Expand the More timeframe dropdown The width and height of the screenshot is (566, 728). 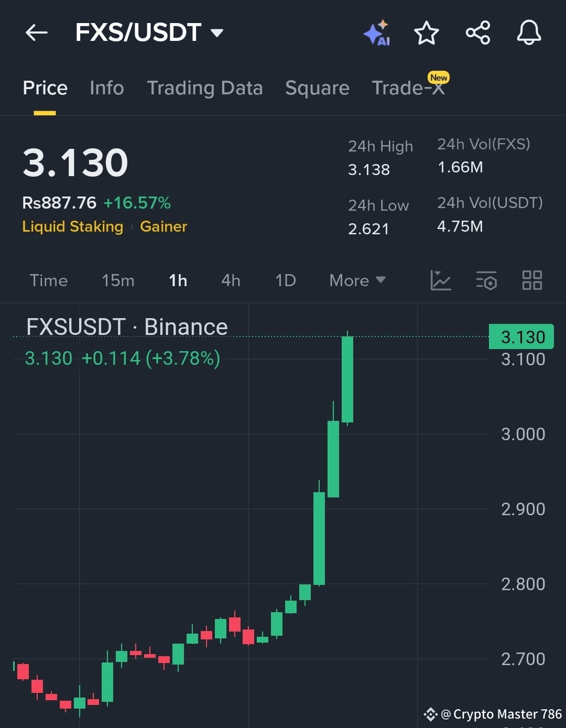tap(357, 280)
